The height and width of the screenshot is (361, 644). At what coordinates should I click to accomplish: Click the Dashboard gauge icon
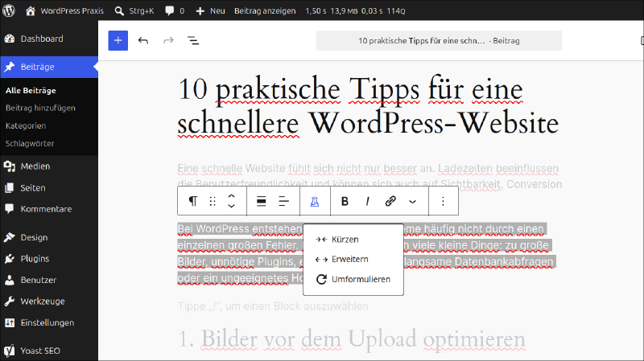click(x=10, y=39)
